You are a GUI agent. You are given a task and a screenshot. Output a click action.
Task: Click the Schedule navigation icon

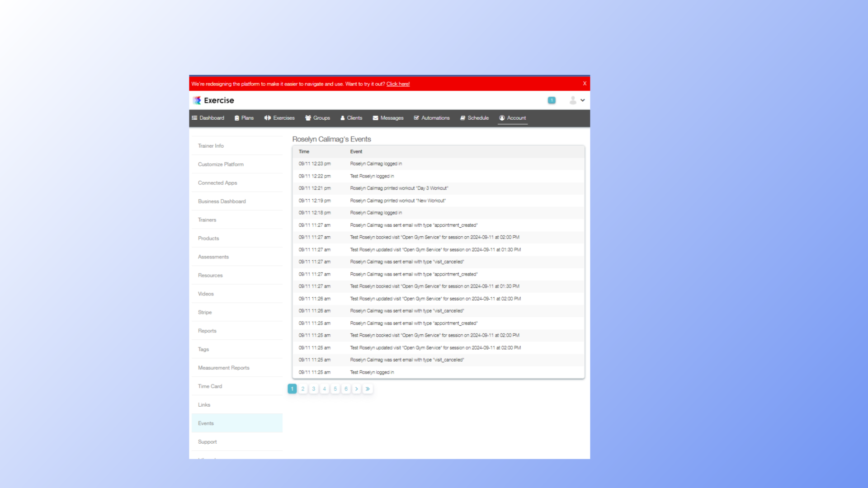tap(463, 118)
